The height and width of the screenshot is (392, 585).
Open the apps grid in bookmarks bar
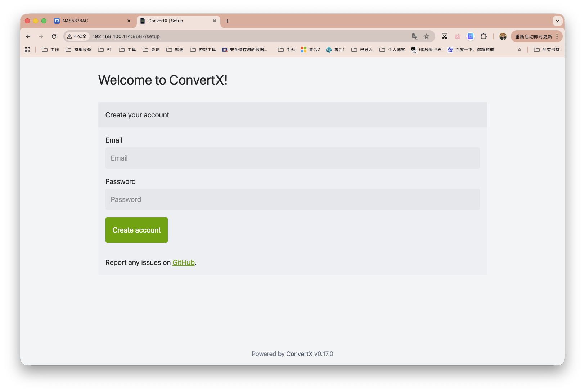(27, 50)
